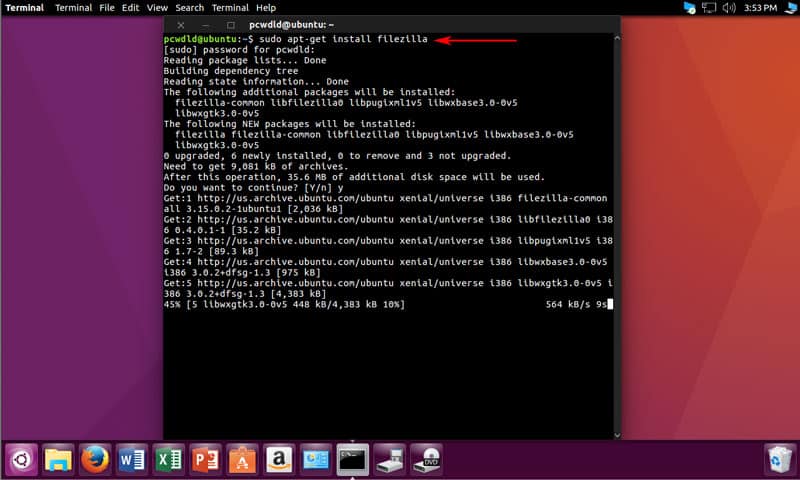Open the second Terminal menu
Image resolution: width=800 pixels, height=480 pixels.
pos(230,8)
